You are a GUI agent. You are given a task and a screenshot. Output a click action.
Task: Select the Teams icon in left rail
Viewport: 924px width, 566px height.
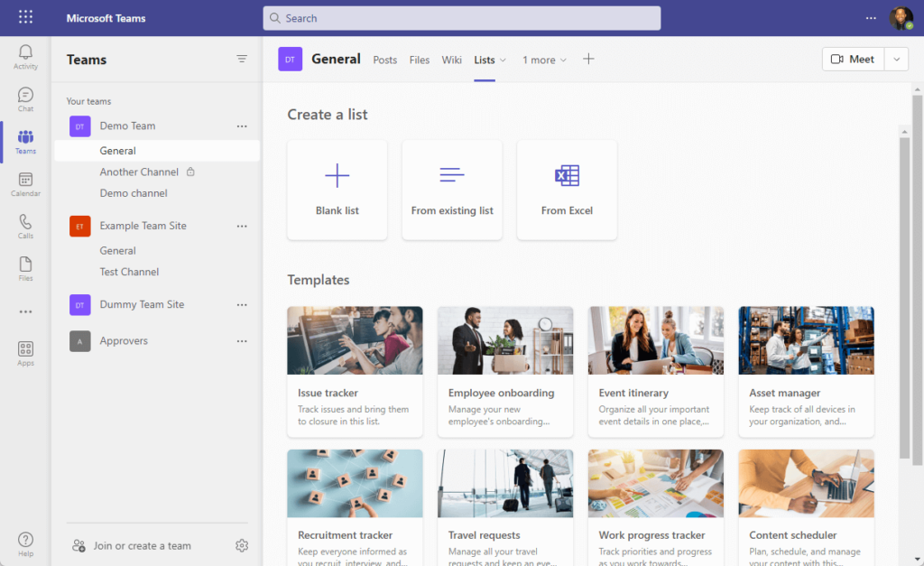tap(25, 142)
